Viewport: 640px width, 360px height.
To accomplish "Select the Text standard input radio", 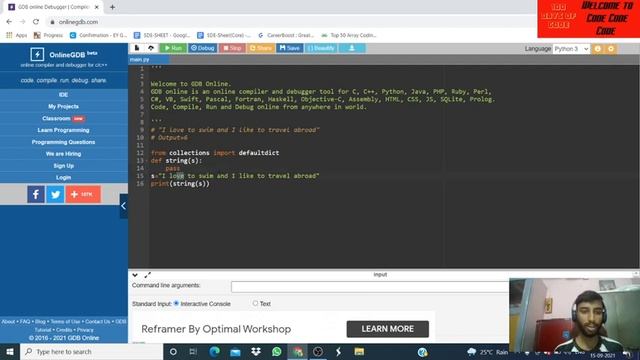I will (x=255, y=303).
